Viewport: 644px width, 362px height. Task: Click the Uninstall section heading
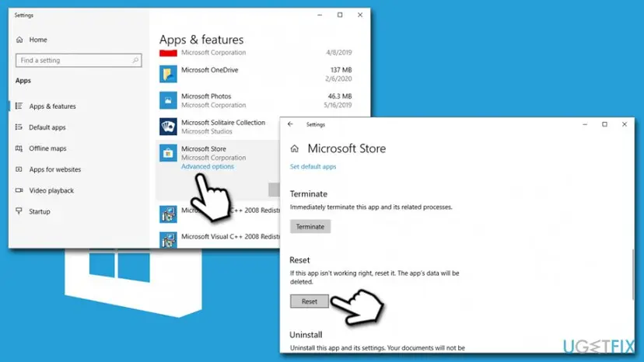coord(306,335)
